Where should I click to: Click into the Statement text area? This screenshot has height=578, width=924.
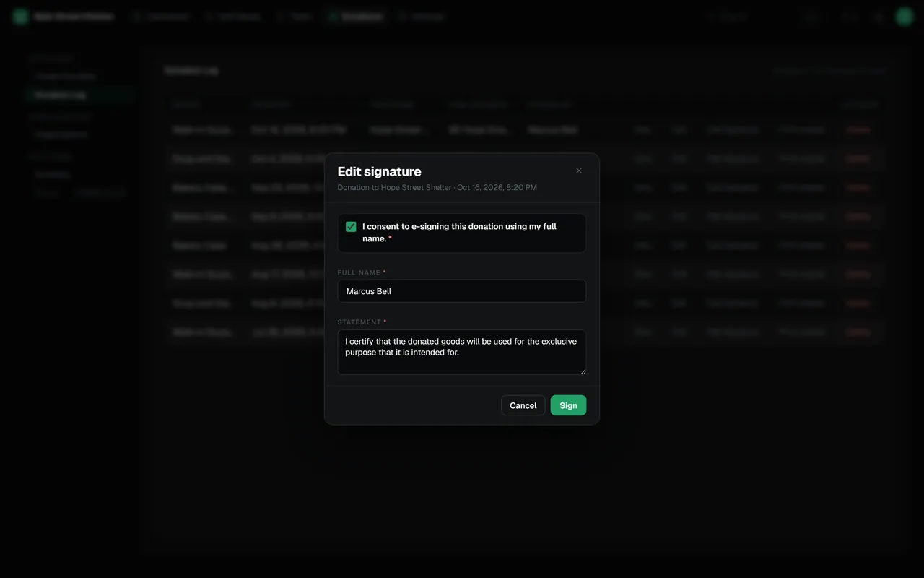click(462, 353)
